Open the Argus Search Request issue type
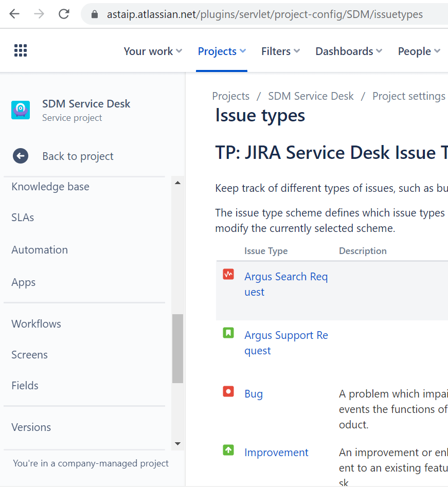The height and width of the screenshot is (487, 448). pos(286,284)
